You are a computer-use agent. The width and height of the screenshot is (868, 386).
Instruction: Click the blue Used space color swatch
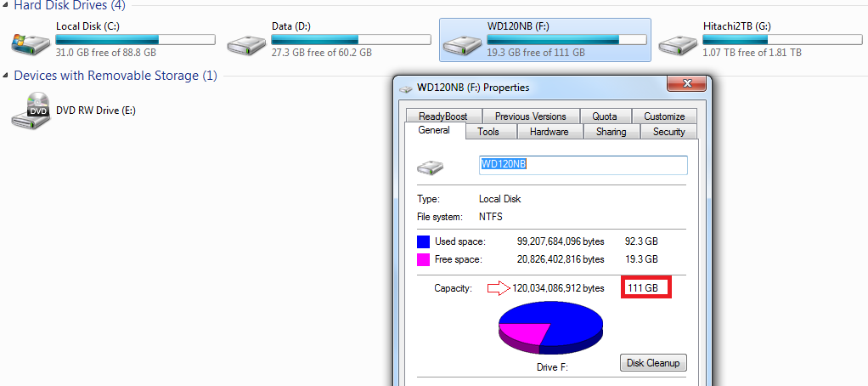[x=424, y=242]
